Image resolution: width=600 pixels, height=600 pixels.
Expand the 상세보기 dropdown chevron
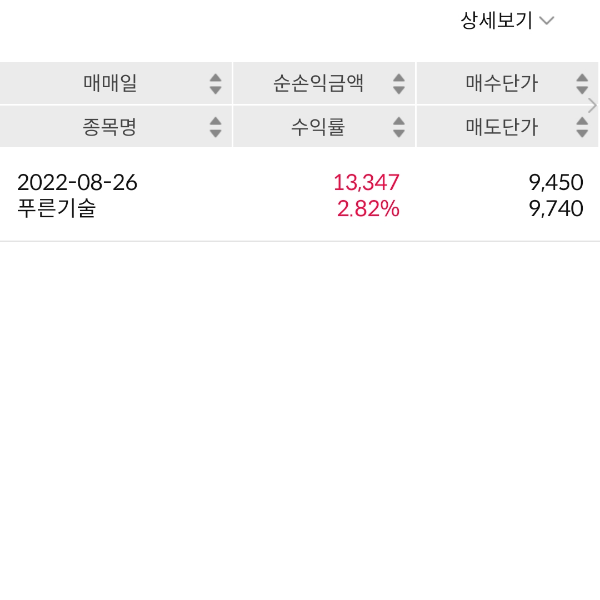[547, 21]
